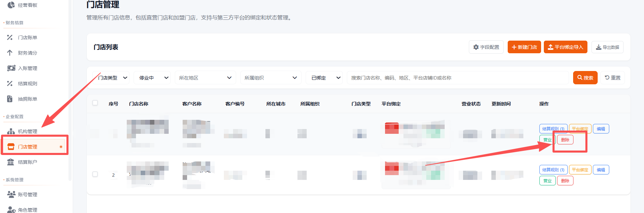
Task: Click 删除 in row 2
Action: (x=565, y=181)
